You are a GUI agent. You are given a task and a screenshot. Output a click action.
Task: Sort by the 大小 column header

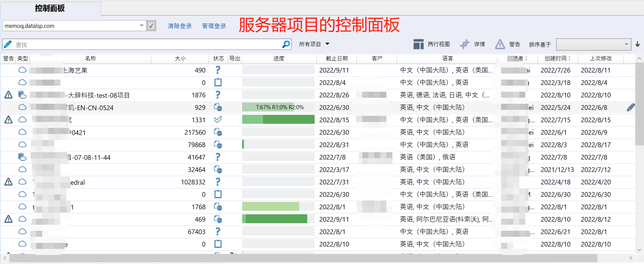180,58
